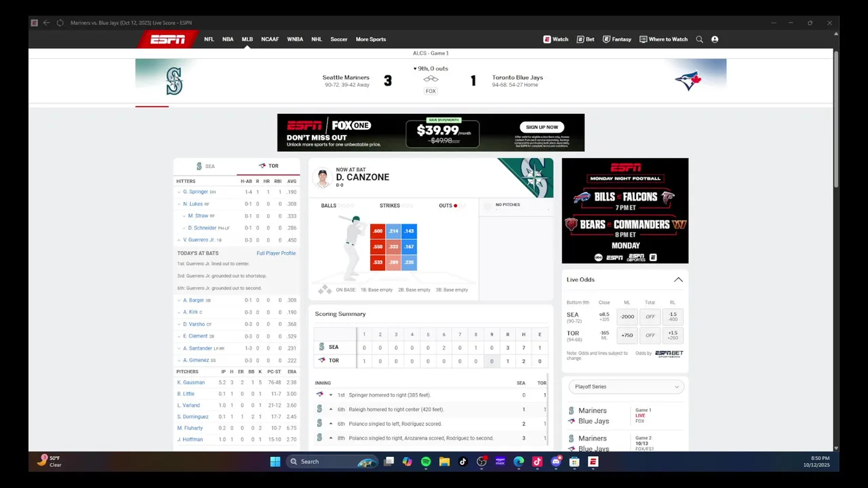Open the user profile icon in header
Viewport: 868px width, 488px height.
[715, 39]
